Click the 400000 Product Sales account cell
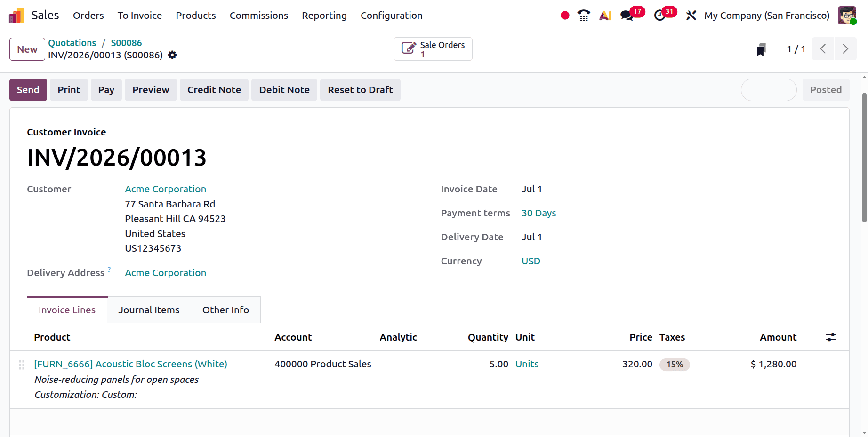 pyautogui.click(x=323, y=364)
